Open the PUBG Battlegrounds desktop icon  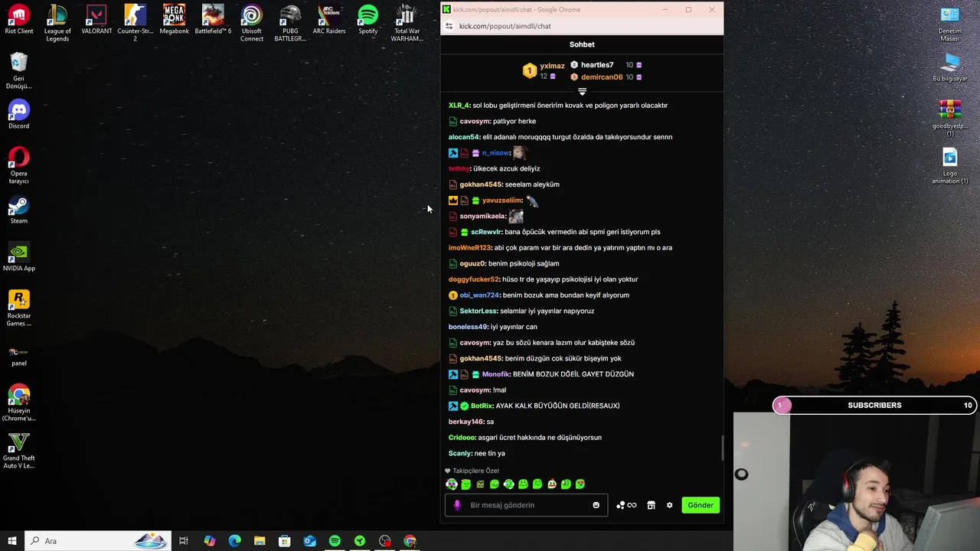click(290, 24)
